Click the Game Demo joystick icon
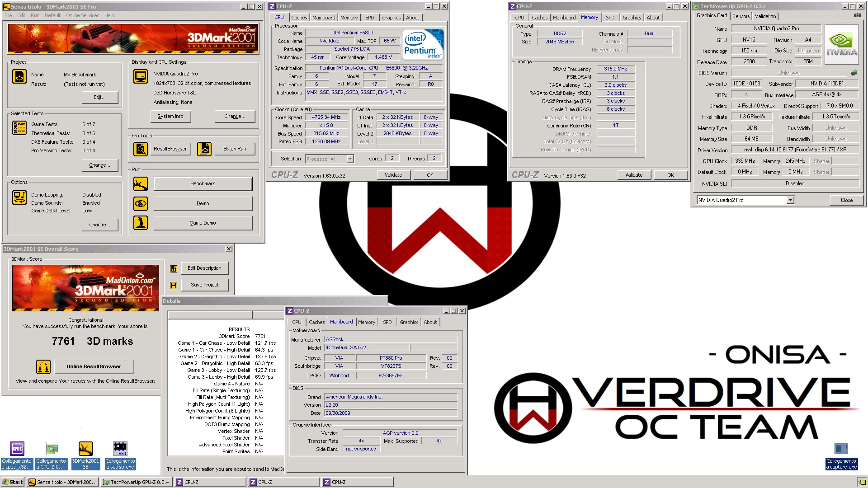Image resolution: width=868 pixels, height=488 pixels. (141, 223)
